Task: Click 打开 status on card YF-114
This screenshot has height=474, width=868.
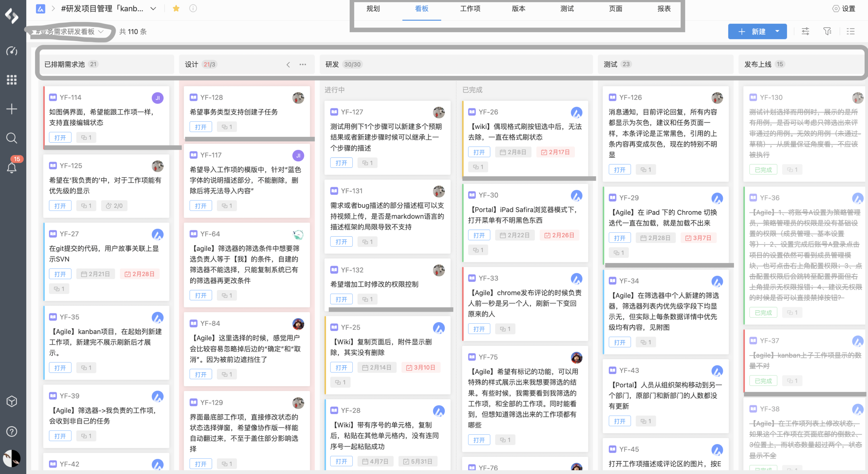Action: (x=60, y=137)
